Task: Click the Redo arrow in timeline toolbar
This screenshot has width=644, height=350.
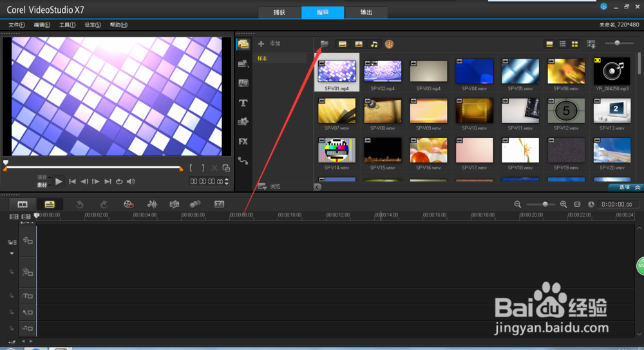Action: (x=104, y=204)
